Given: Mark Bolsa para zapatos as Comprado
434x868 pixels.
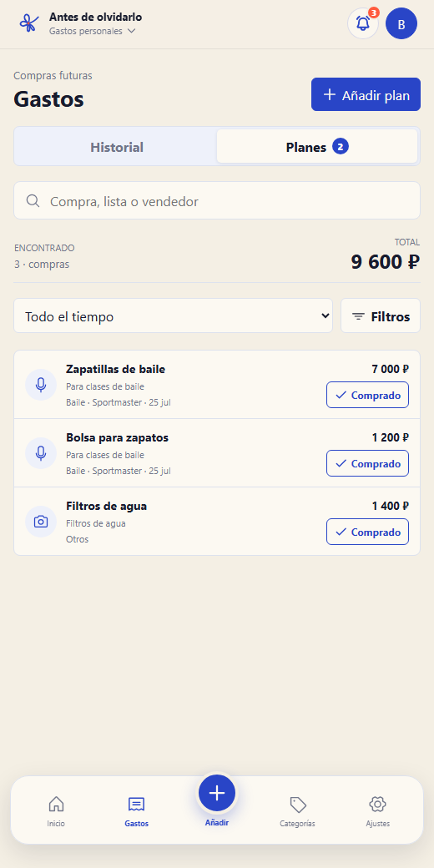Looking at the screenshot, I should point(367,463).
